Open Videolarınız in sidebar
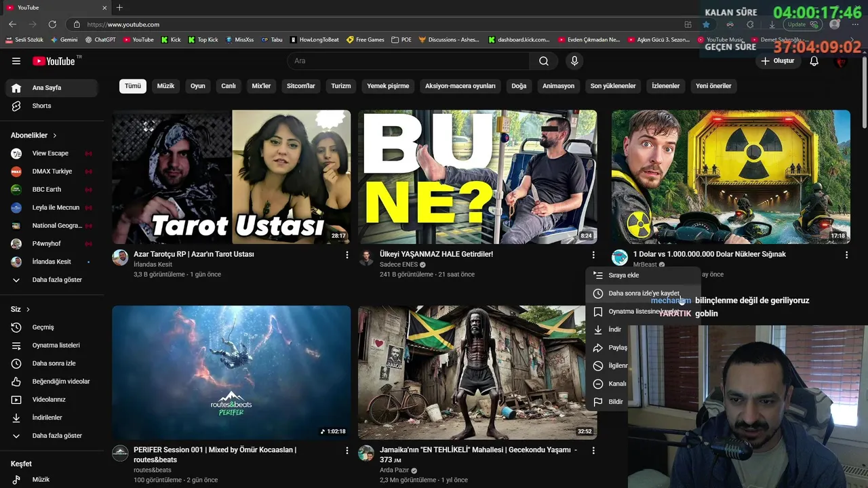Viewport: 868px width, 488px height. point(52,399)
